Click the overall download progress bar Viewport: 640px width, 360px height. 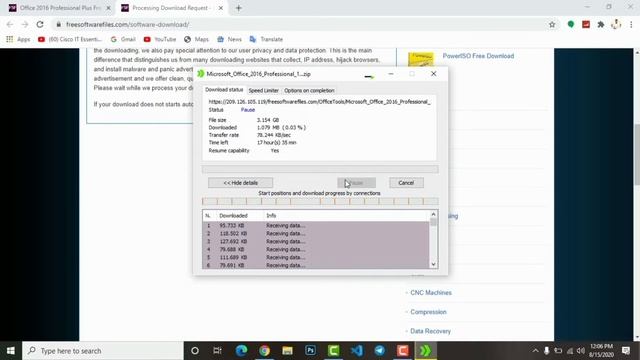pos(320,169)
